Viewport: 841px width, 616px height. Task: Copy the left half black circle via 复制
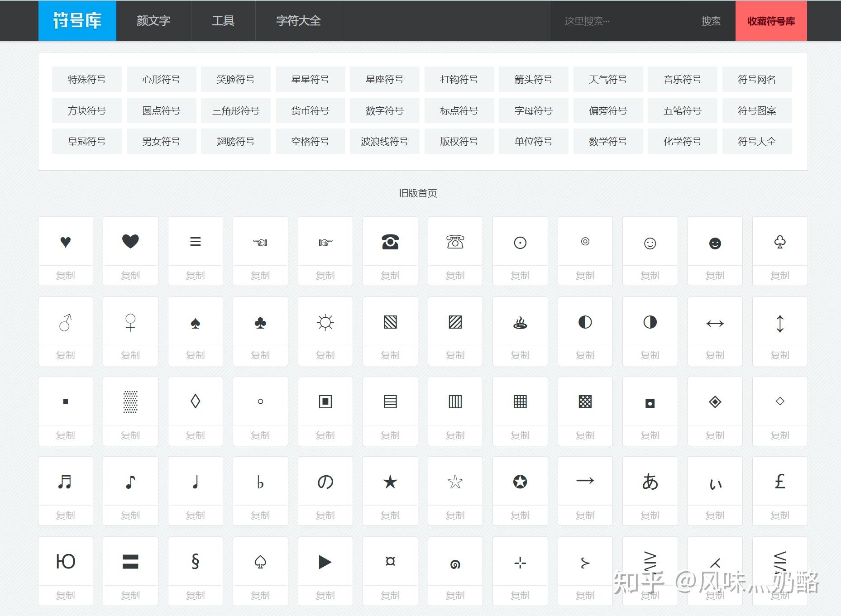point(585,355)
